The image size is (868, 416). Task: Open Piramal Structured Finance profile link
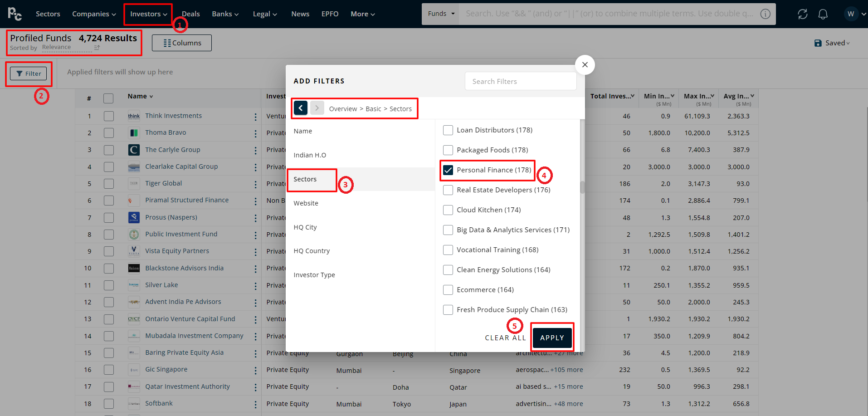(187, 200)
